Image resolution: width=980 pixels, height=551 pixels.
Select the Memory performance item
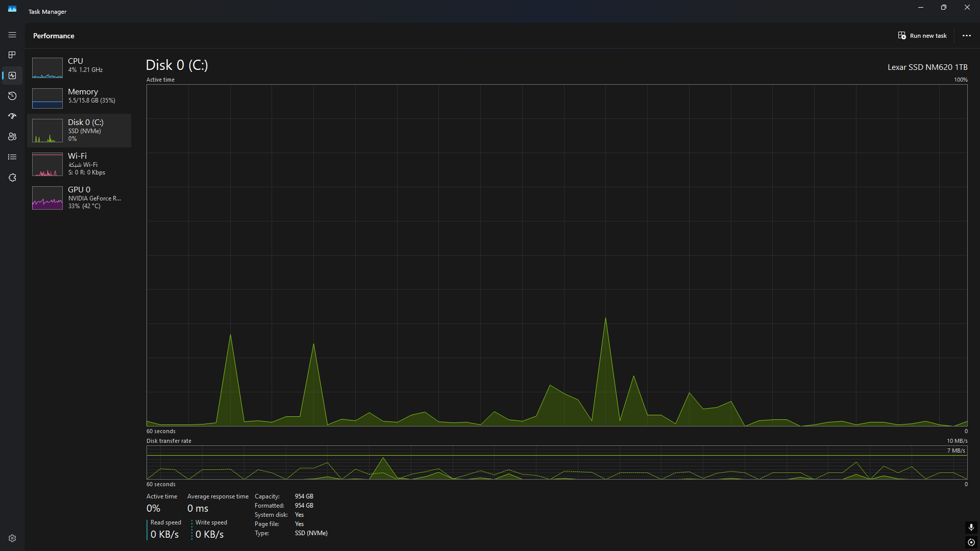pos(79,98)
